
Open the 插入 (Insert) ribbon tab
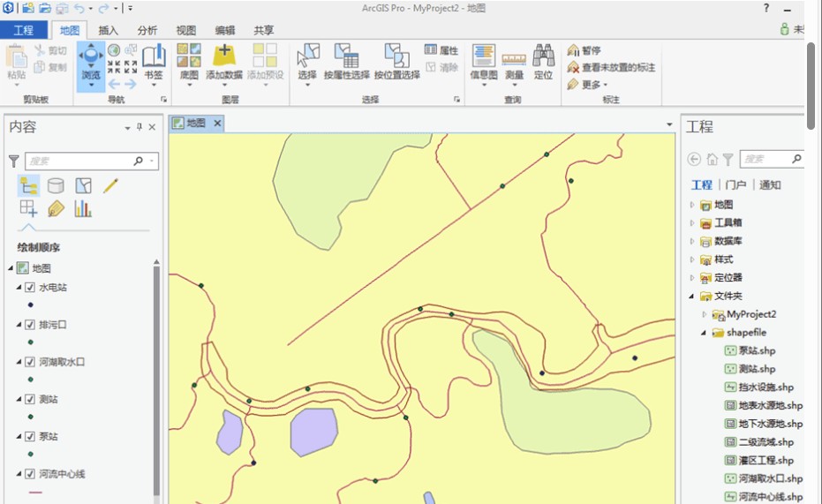(x=109, y=30)
